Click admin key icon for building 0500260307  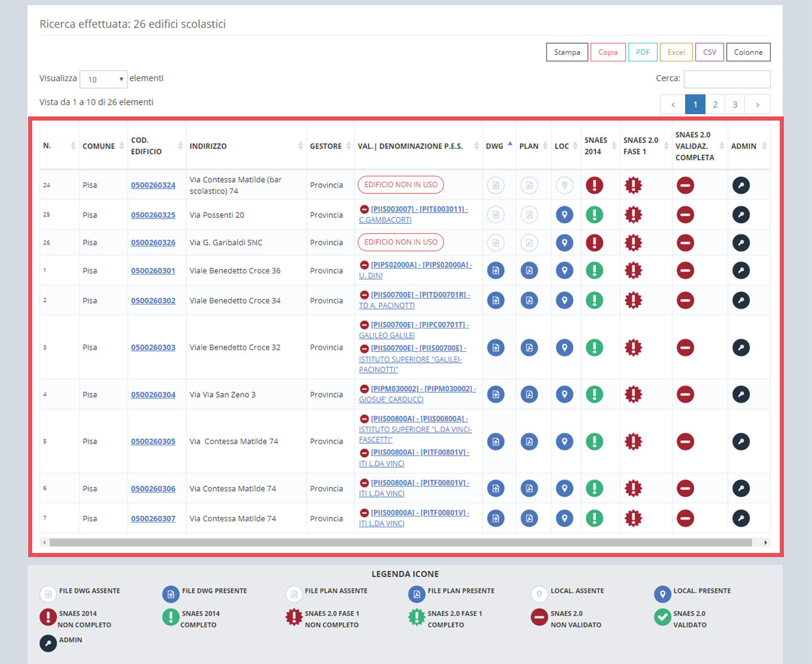741,518
